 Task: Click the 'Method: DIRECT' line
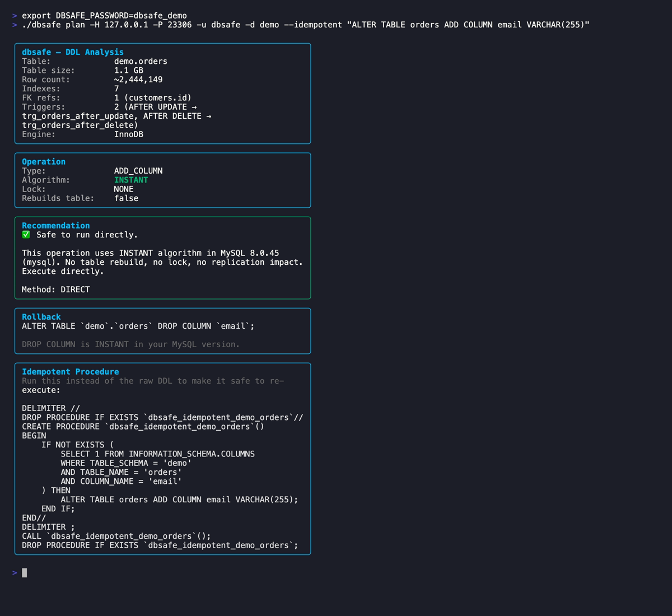pyautogui.click(x=56, y=290)
